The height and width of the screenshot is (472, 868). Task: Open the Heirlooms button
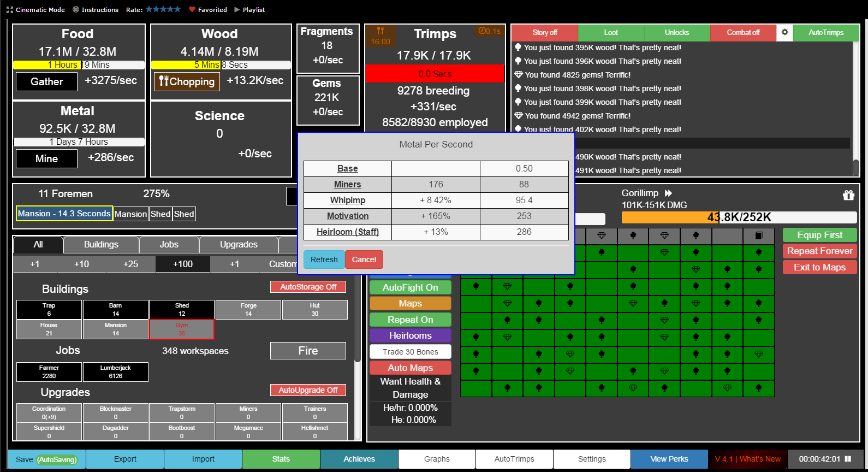click(x=411, y=335)
